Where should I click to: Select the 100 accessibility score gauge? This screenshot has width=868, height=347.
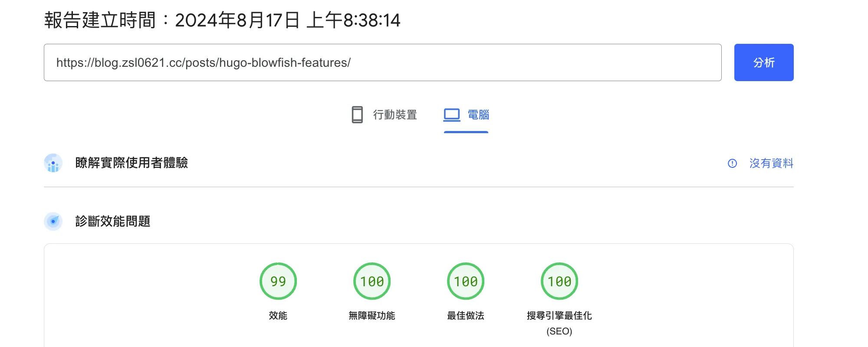372,282
